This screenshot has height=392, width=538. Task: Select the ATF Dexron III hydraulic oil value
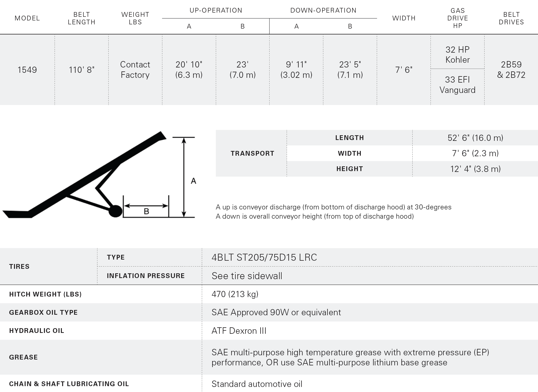239,331
